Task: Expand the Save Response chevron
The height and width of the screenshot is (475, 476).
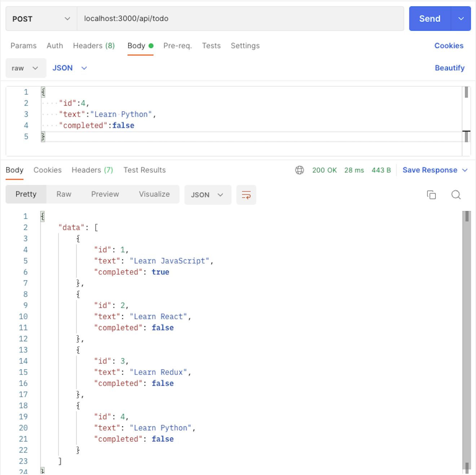Action: click(465, 170)
